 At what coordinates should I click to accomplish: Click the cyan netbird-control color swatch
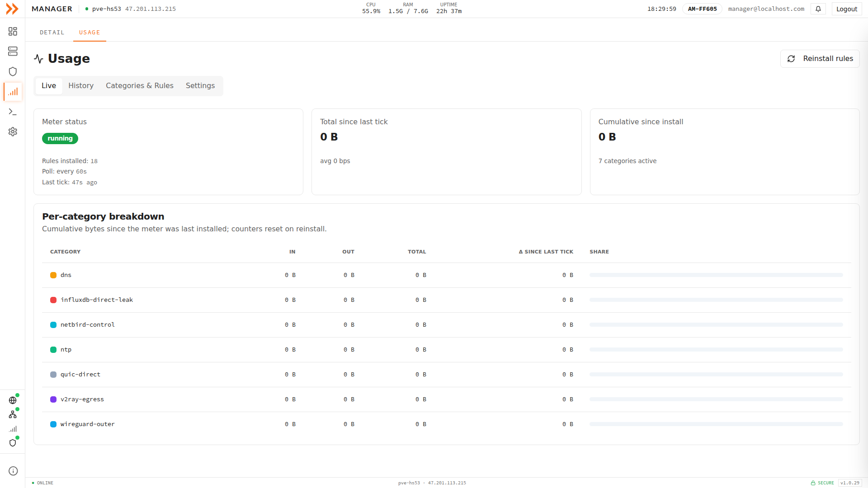pyautogui.click(x=53, y=325)
